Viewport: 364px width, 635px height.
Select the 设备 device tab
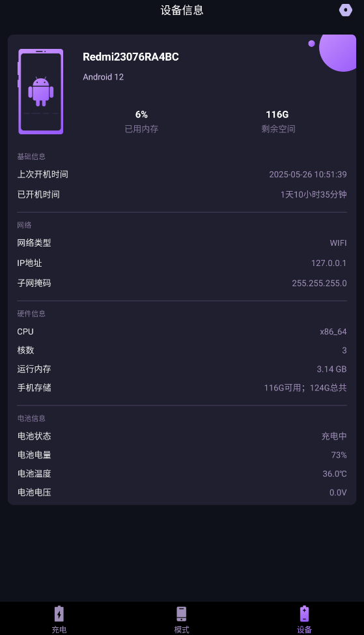click(x=304, y=619)
